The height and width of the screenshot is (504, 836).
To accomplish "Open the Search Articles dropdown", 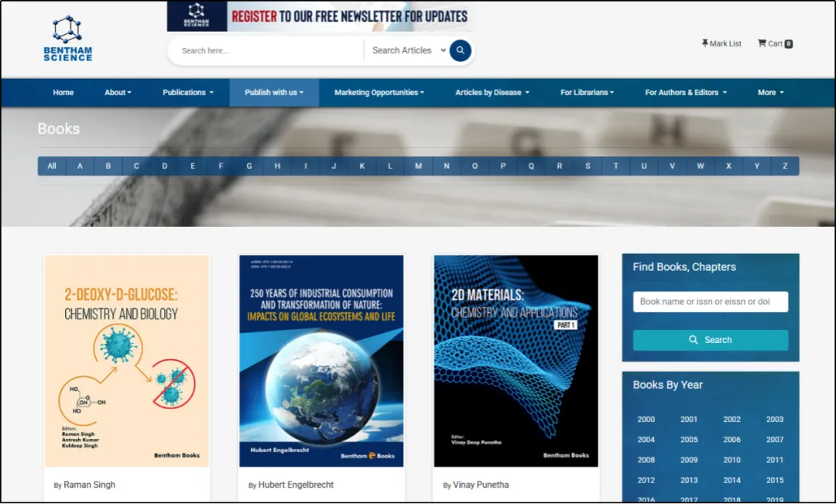I will click(x=409, y=50).
